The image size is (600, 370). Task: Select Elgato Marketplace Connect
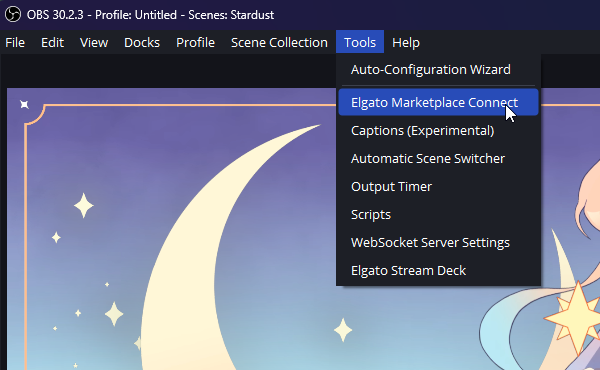[439, 102]
